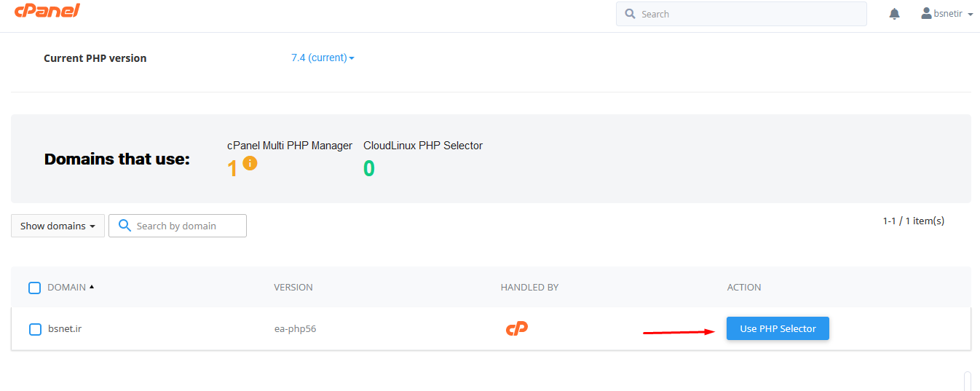Screen dimensions: 980x391
Task: Click the HANDLED BY column header
Action: [529, 287]
